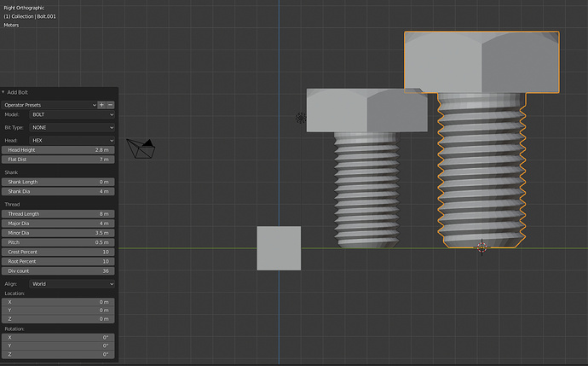Click the Div count field
The width and height of the screenshot is (588, 366).
pyautogui.click(x=58, y=271)
